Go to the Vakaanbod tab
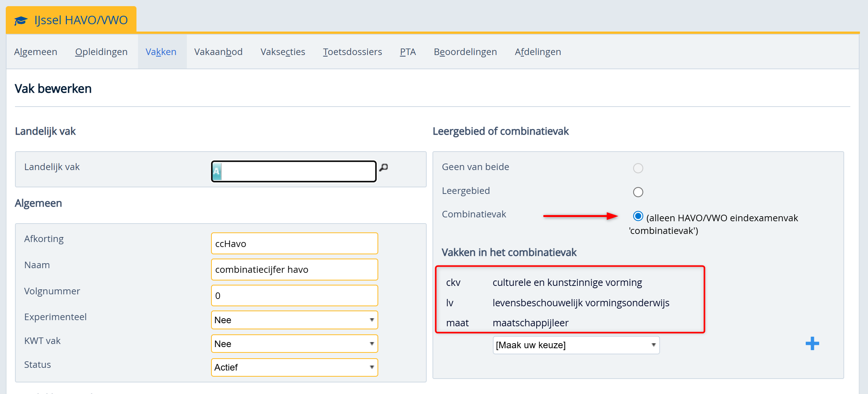 [x=218, y=52]
